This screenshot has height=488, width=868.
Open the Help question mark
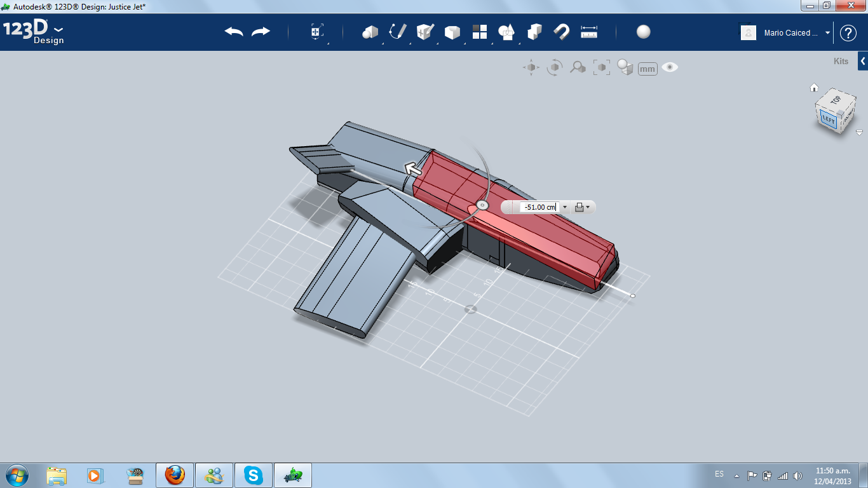point(848,33)
